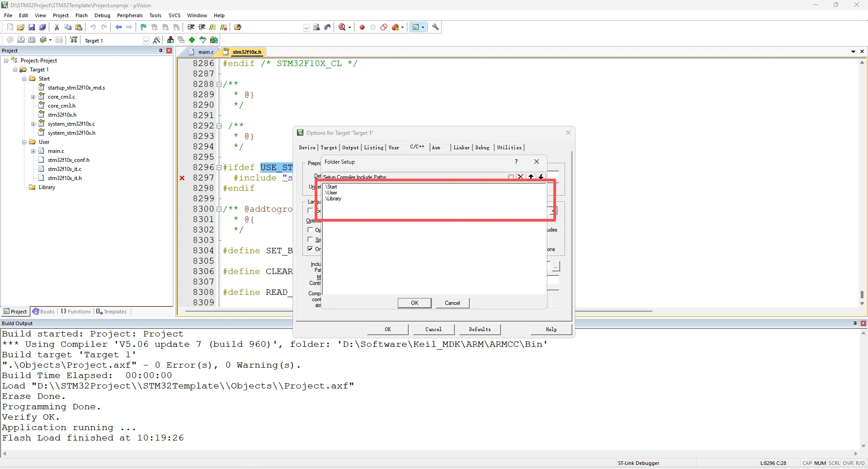Image resolution: width=868 pixels, height=469 pixels.
Task: Select the .\Library include path entry
Action: point(333,199)
